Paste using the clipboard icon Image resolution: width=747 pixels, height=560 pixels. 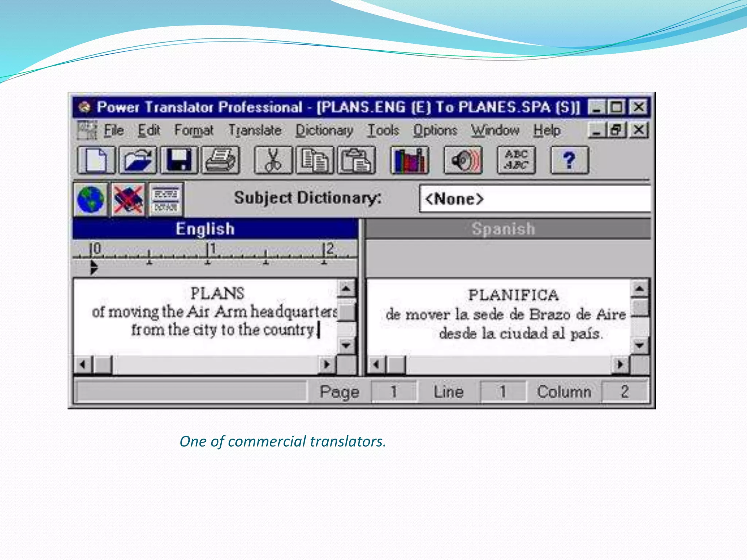click(356, 160)
